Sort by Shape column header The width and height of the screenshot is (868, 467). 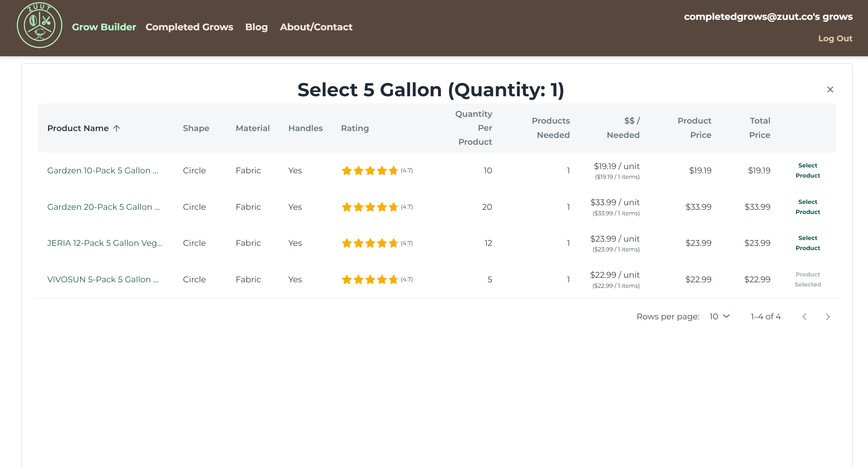(x=196, y=128)
